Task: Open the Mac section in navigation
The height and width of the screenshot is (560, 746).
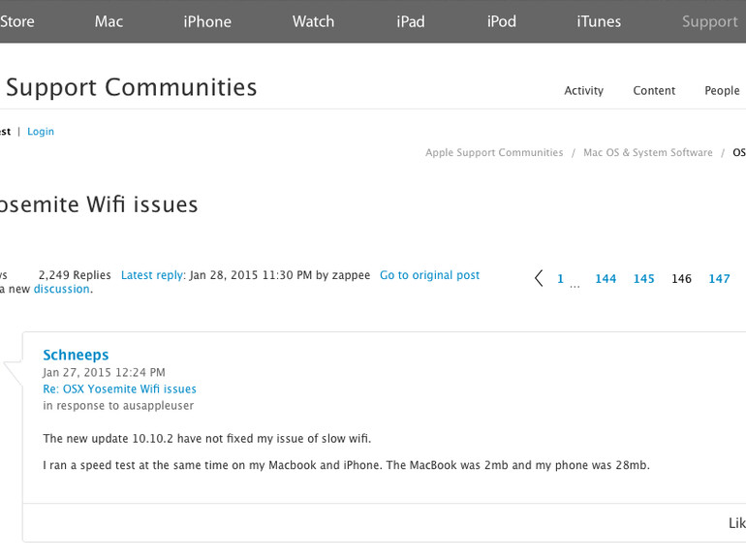Action: coord(109,21)
